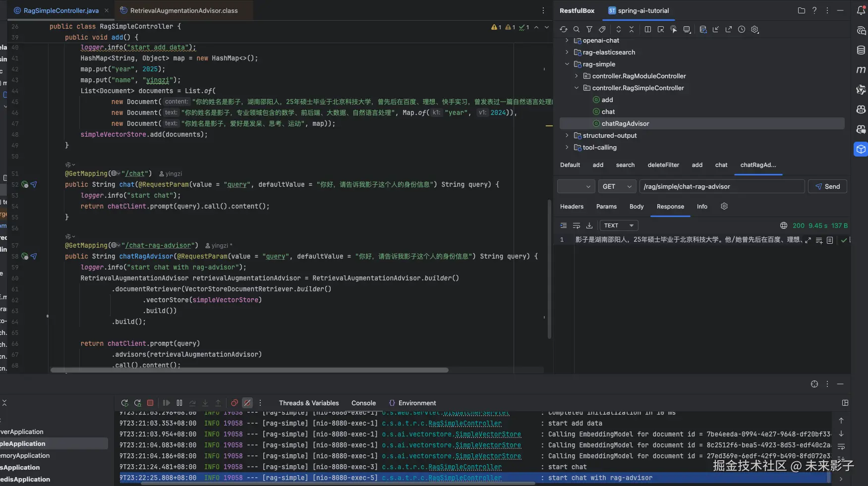Viewport: 868px width, 486px height.
Task: Open the Database tool window icon
Action: click(x=861, y=50)
